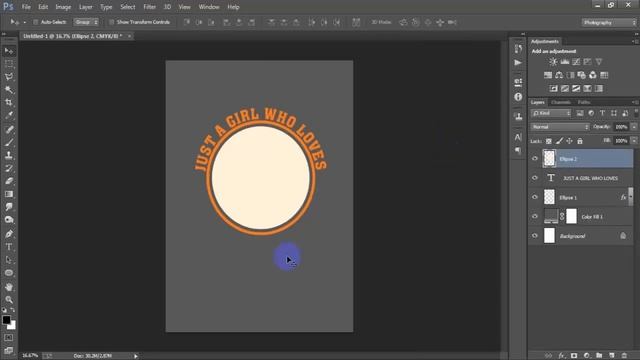Switch to the Paths tab

(584, 102)
